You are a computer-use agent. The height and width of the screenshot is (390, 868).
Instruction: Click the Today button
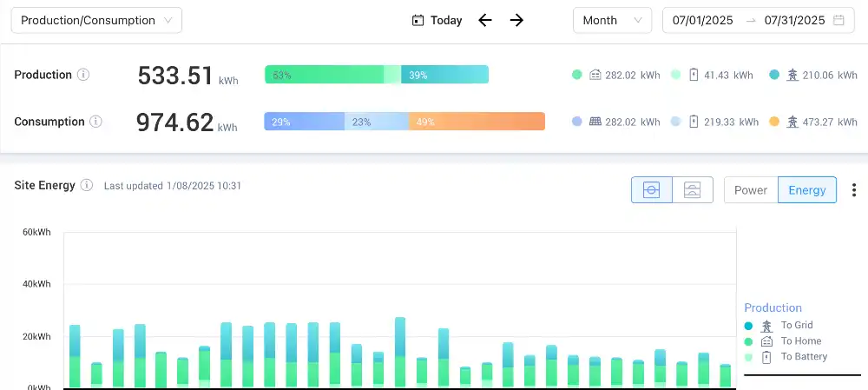click(437, 20)
